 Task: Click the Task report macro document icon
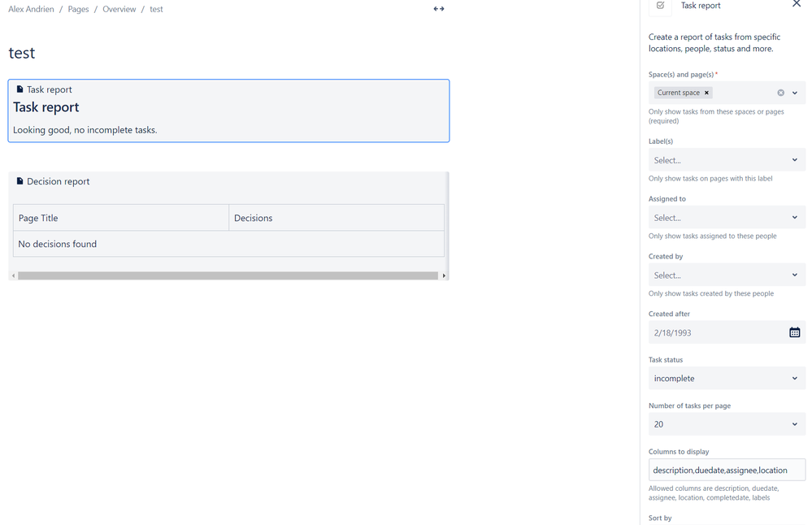pyautogui.click(x=20, y=89)
